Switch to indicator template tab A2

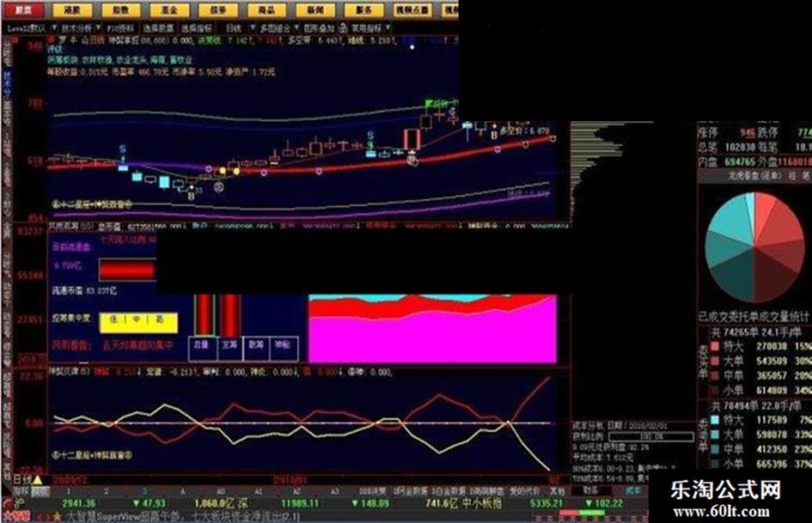[x=296, y=491]
